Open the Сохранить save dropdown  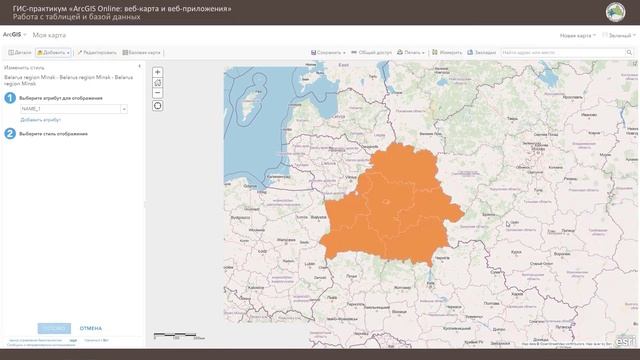click(328, 53)
